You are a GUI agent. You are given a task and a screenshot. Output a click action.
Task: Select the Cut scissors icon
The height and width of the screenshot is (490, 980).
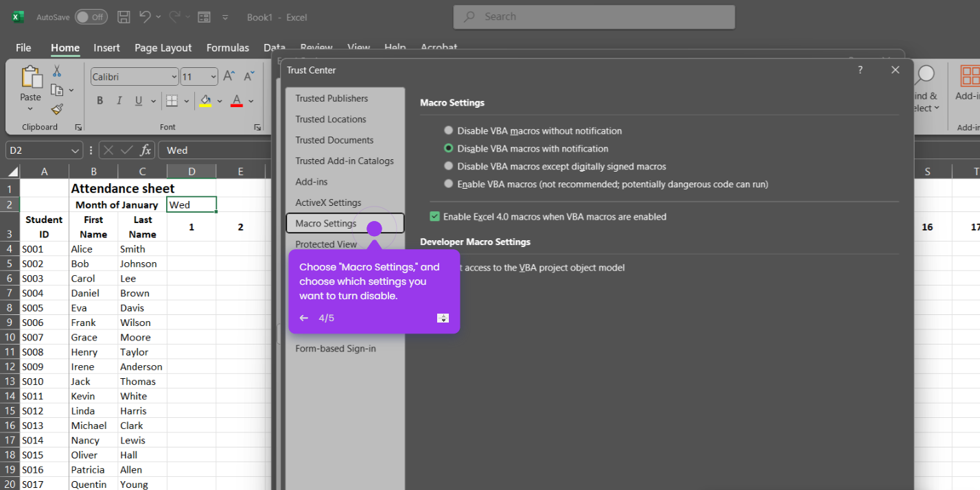(57, 71)
